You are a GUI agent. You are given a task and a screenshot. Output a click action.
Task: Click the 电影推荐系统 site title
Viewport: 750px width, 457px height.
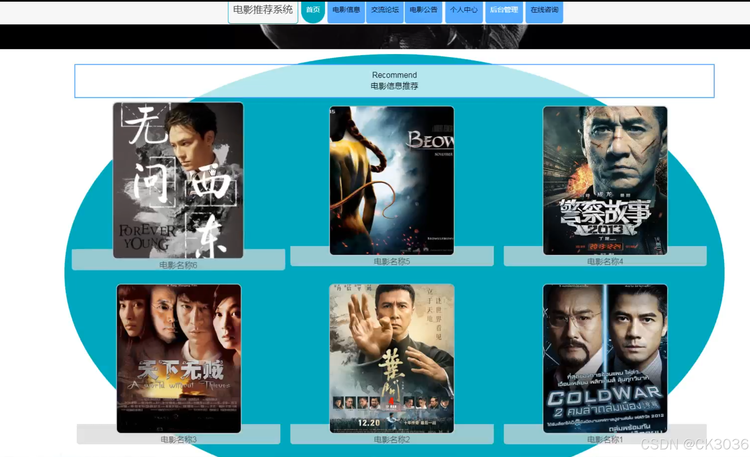(x=263, y=11)
